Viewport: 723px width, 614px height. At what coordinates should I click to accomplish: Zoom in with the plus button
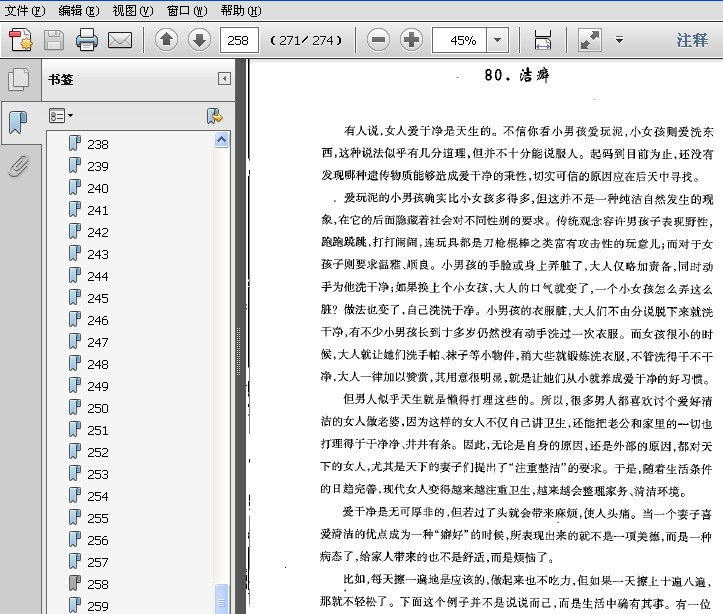point(411,40)
